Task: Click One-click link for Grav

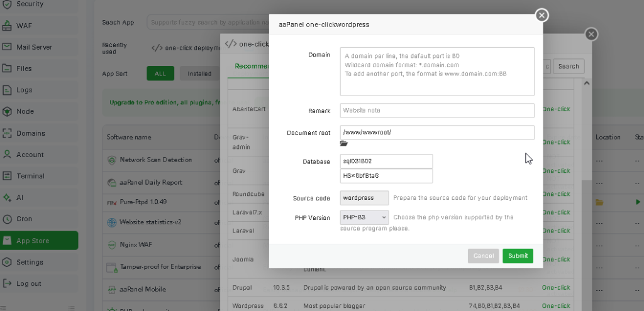Action: [x=556, y=171]
